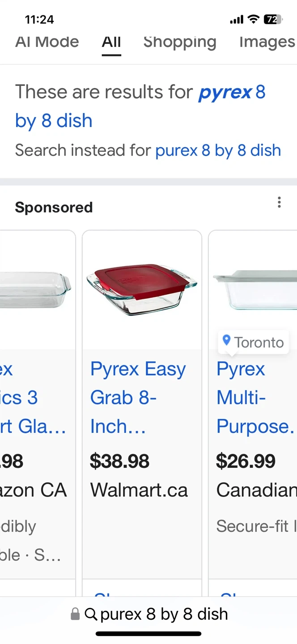Tap the clear glass dish image from Amazon
Screen dimensions: 297x644
(36, 290)
